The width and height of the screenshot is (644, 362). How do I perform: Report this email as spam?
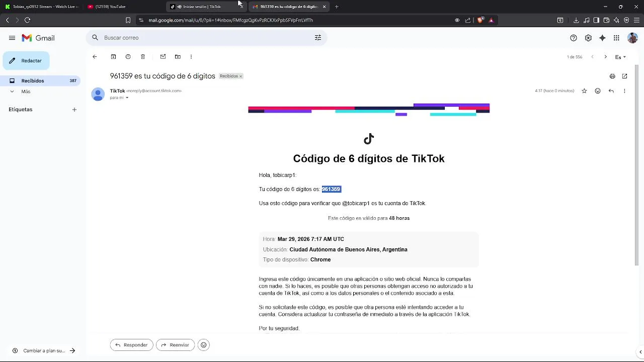(128, 57)
